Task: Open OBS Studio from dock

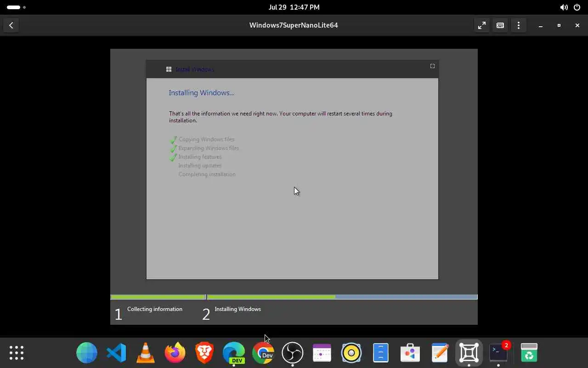Action: click(293, 353)
